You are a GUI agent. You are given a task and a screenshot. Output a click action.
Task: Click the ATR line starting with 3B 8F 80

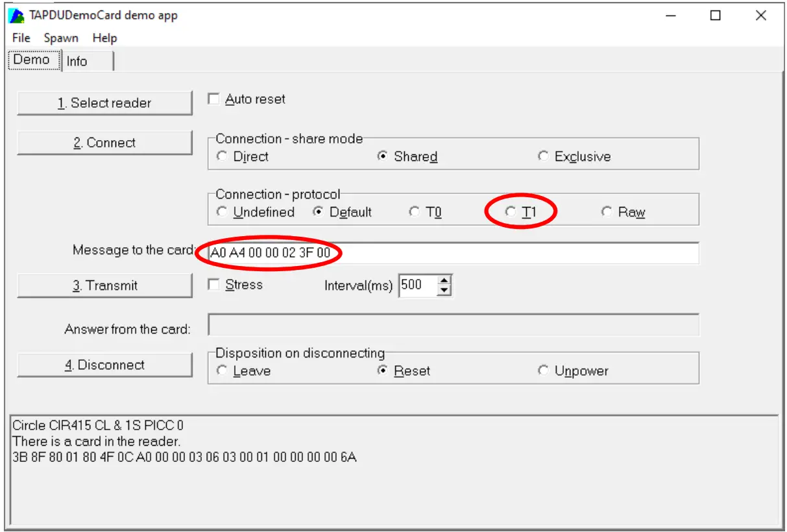[184, 457]
